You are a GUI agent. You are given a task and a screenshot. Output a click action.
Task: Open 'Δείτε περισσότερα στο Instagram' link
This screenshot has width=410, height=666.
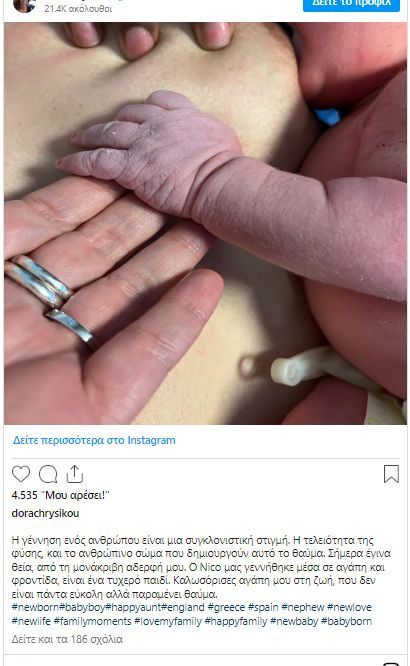point(94,440)
